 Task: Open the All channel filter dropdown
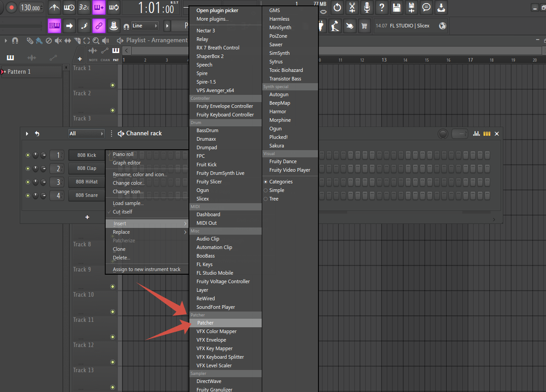point(86,133)
